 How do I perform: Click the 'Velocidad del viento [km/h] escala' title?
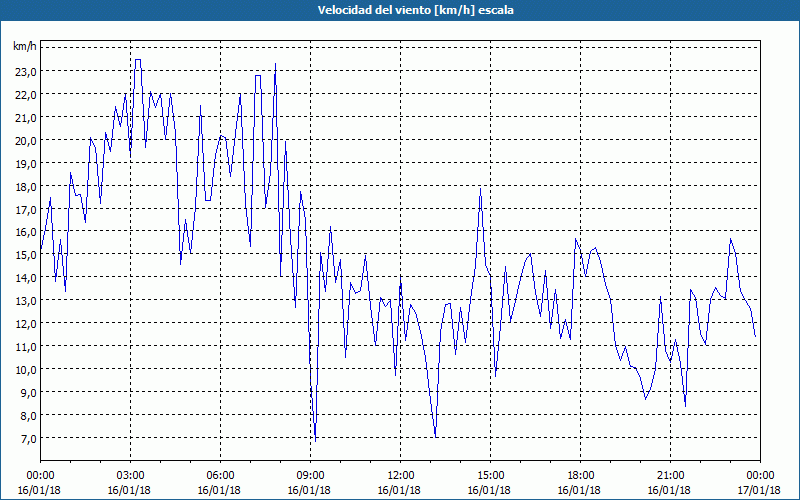[415, 10]
